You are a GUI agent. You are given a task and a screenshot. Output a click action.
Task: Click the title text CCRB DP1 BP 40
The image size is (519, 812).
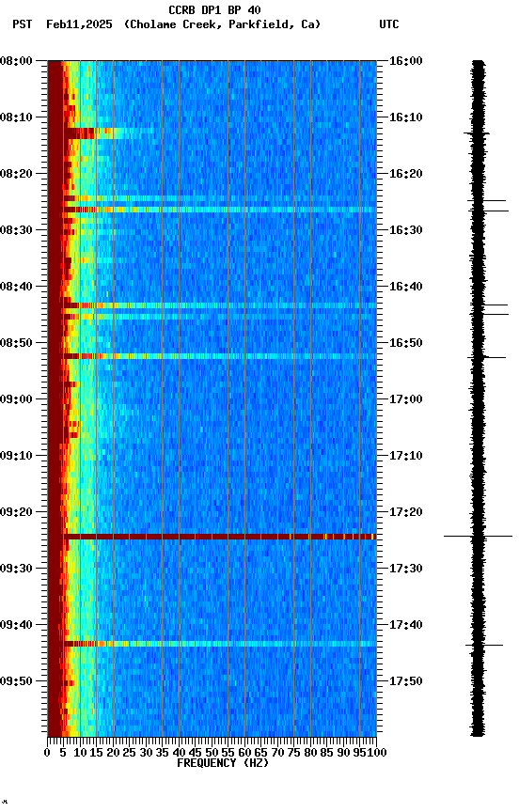214,10
